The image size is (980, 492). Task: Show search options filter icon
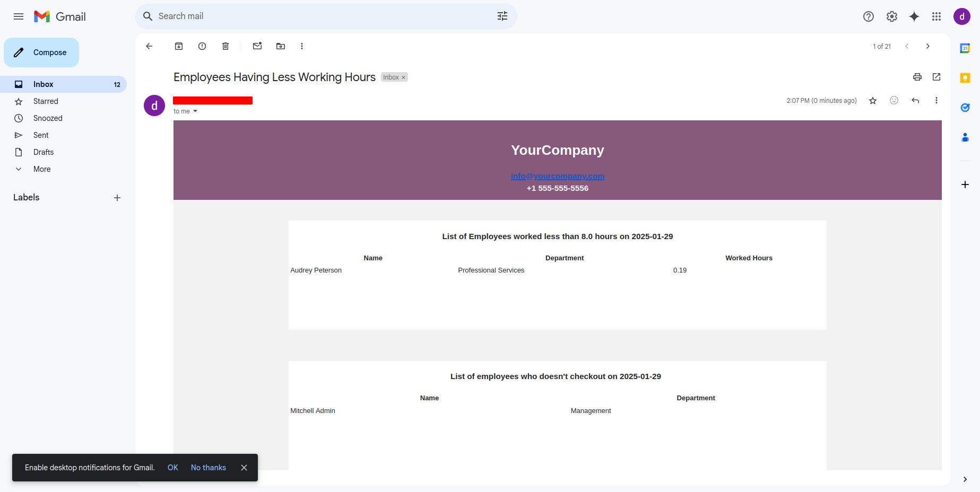(x=502, y=16)
